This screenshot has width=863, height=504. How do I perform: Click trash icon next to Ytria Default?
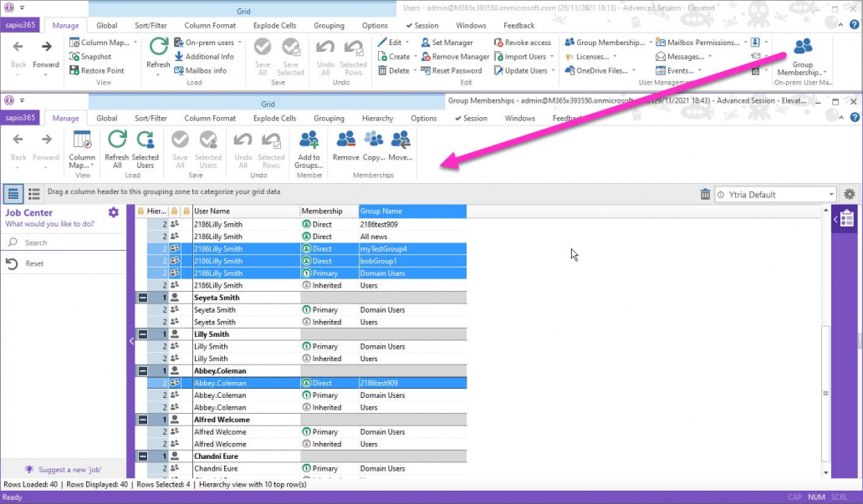pos(705,194)
